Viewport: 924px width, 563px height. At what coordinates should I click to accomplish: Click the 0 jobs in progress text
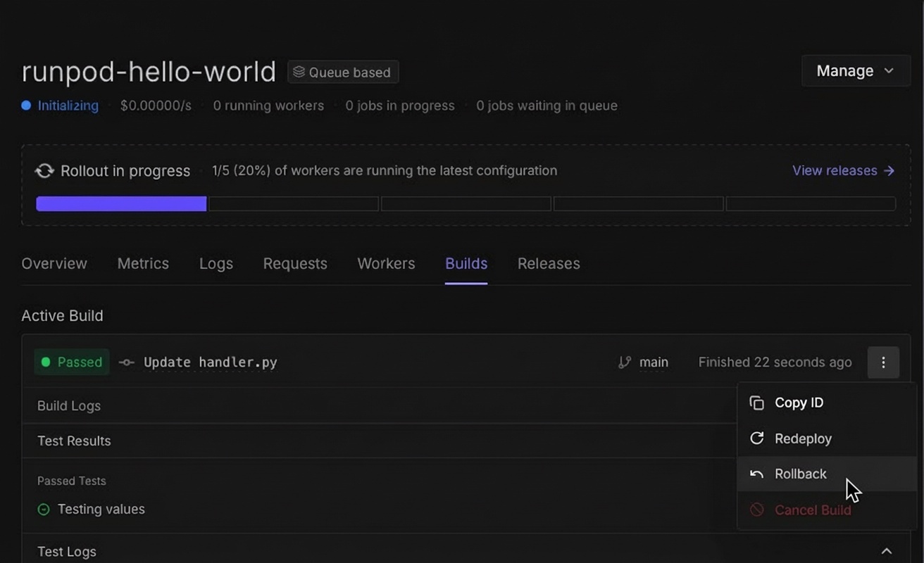[400, 106]
